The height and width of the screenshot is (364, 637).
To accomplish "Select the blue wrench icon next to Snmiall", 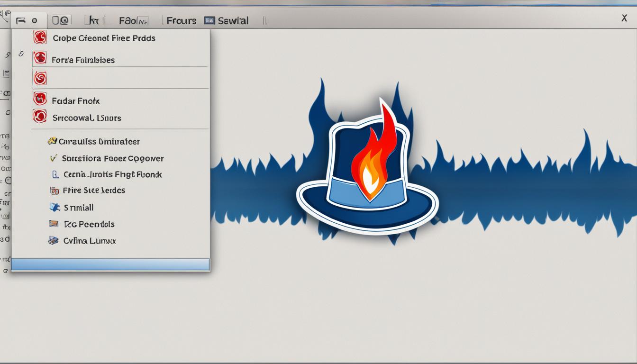I will tap(54, 207).
